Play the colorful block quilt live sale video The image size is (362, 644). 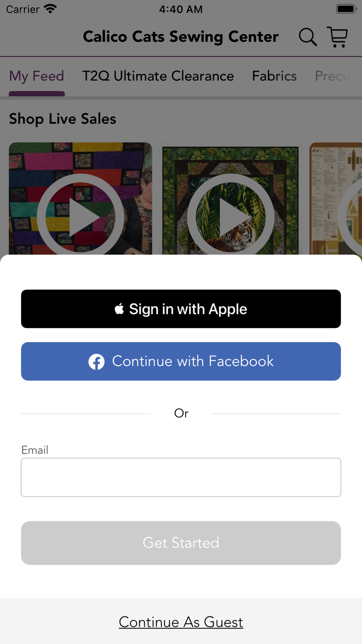pyautogui.click(x=80, y=199)
